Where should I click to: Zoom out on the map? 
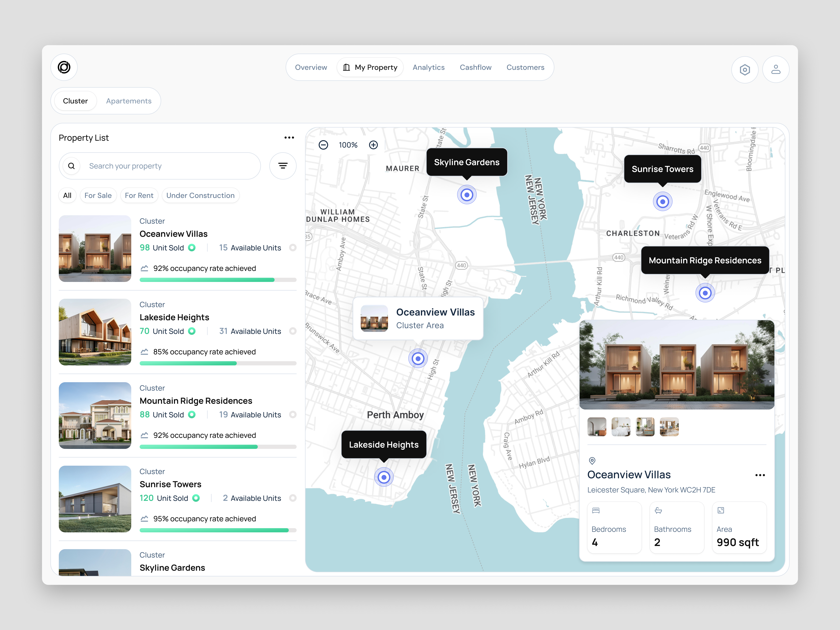[x=323, y=145]
